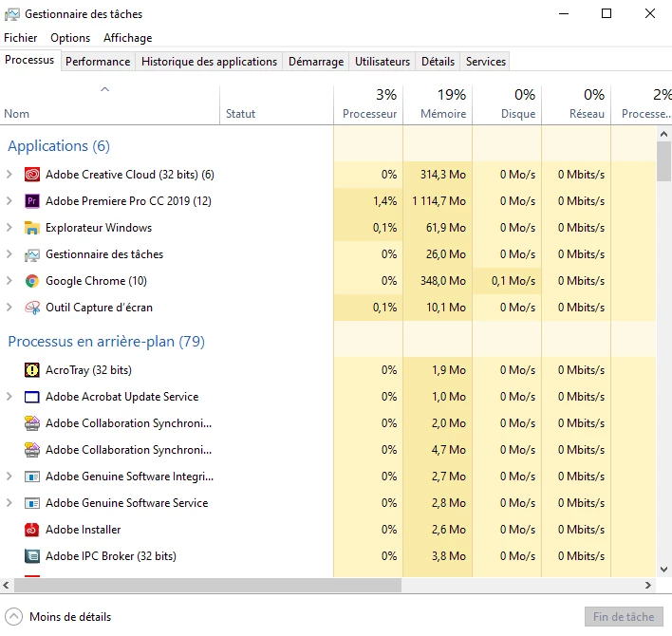672x636 pixels.
Task: Click the vertical scrollbar thumb
Action: 663,161
